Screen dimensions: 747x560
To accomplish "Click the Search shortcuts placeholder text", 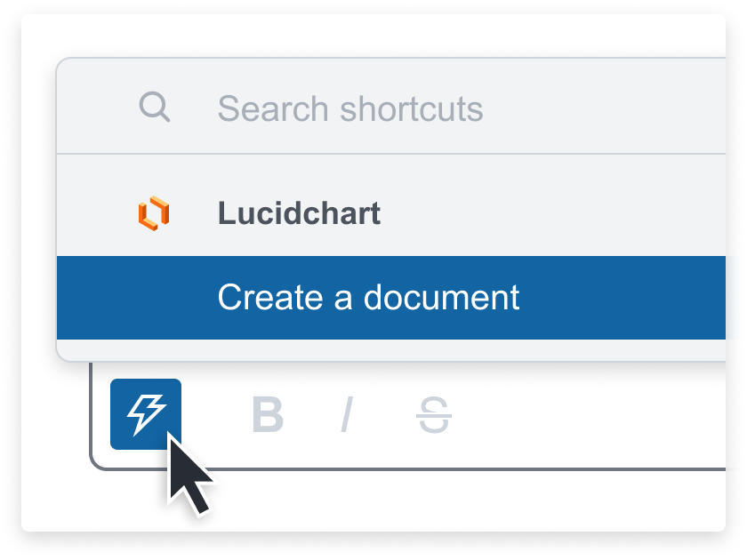I will pyautogui.click(x=350, y=108).
